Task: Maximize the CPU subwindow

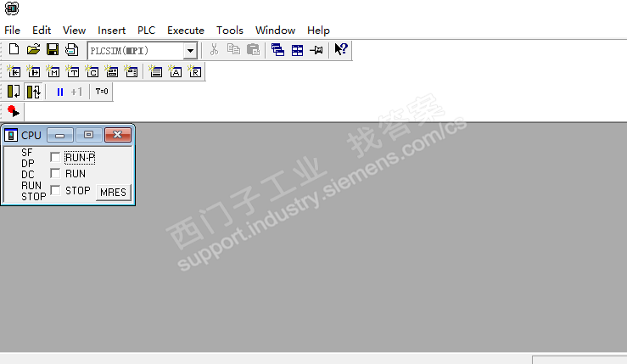Action: pyautogui.click(x=89, y=135)
